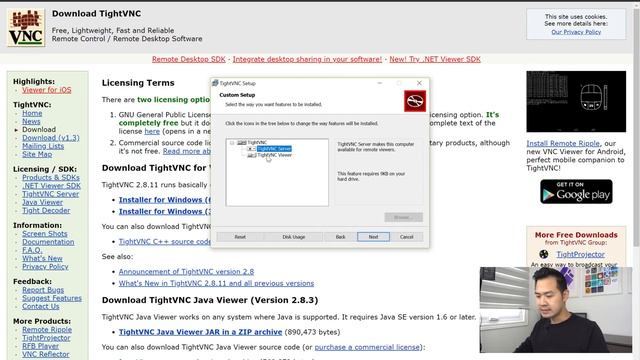The height and width of the screenshot is (360, 640).
Task: Go to Home in TightVNC sidebar
Action: (x=32, y=113)
